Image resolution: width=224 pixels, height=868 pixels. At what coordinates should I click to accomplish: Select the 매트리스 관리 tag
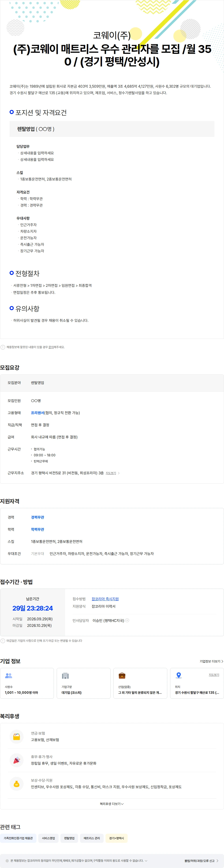[92, 838]
